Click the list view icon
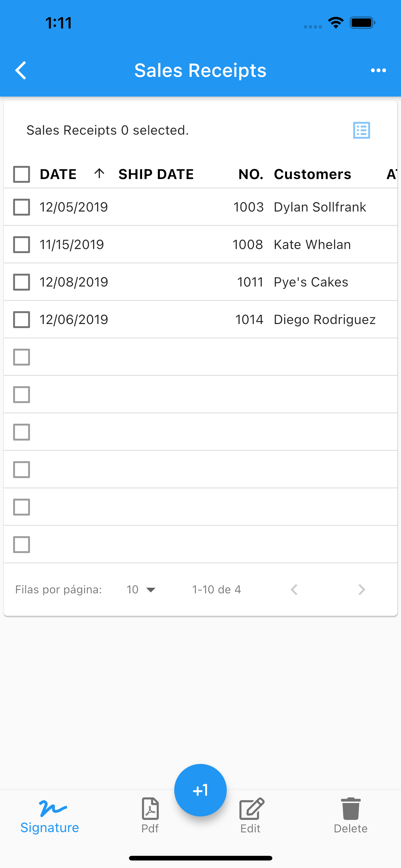 coord(362,130)
